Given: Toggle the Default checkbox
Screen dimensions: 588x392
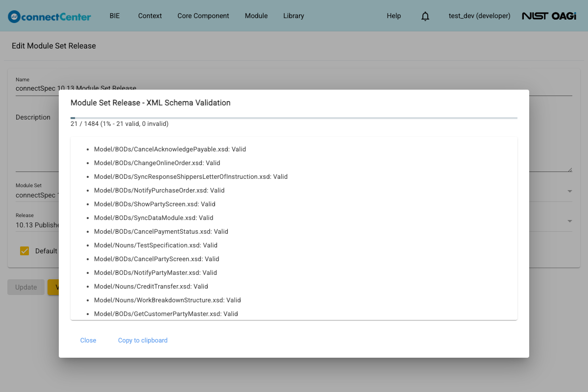Looking at the screenshot, I should (x=24, y=251).
